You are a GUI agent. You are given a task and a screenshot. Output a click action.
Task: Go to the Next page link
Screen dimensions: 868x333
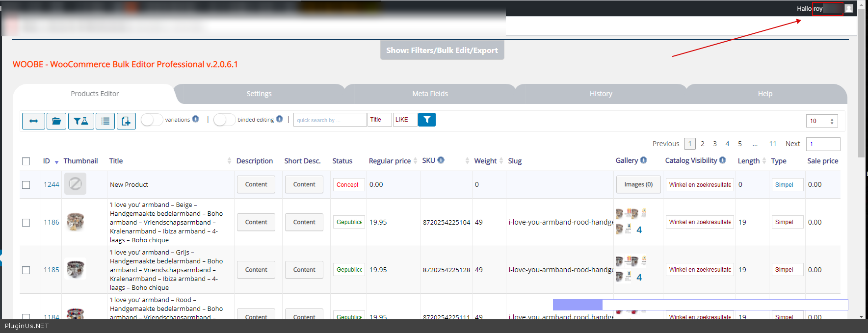[792, 144]
